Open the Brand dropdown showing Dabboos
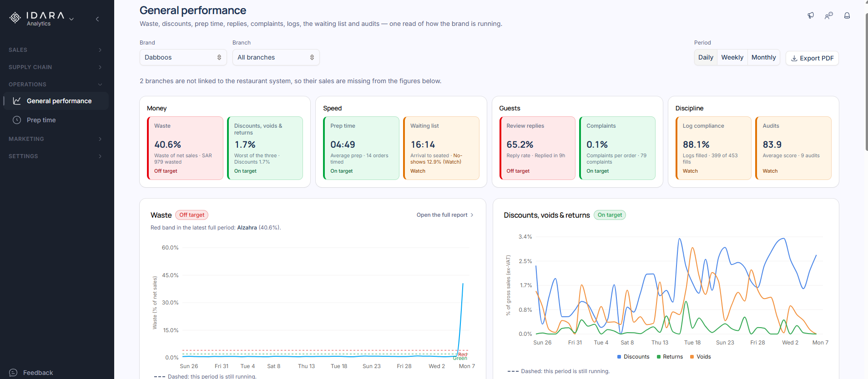868x379 pixels. pos(183,57)
